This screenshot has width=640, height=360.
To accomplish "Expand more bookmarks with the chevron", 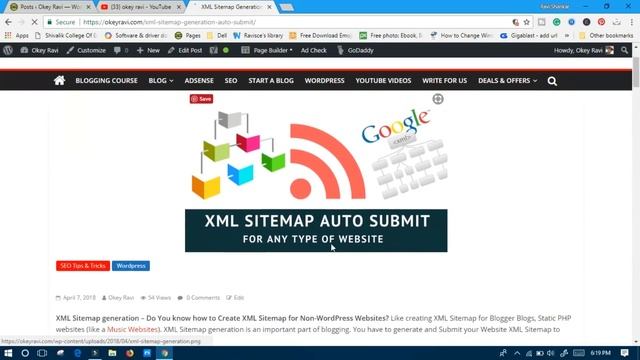I will click(x=567, y=36).
